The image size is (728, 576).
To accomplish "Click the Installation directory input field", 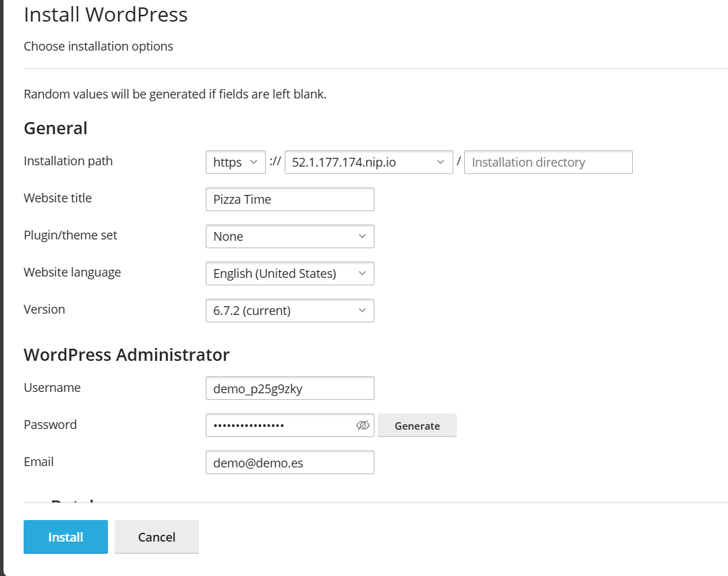I will coord(548,163).
